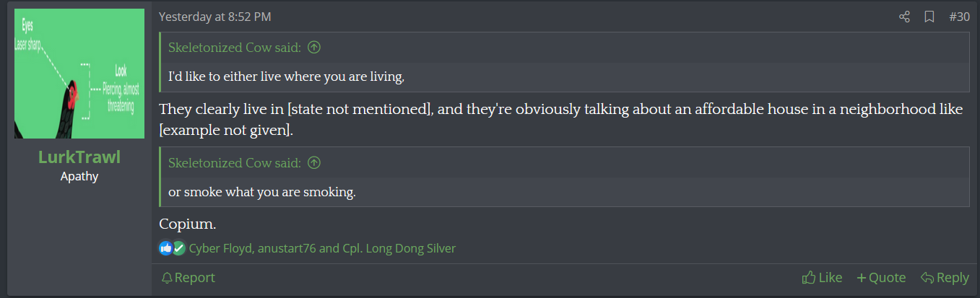The width and height of the screenshot is (980, 298).
Task: Click first 'Skeletonized Cow said:' quote header
Action: click(x=235, y=48)
